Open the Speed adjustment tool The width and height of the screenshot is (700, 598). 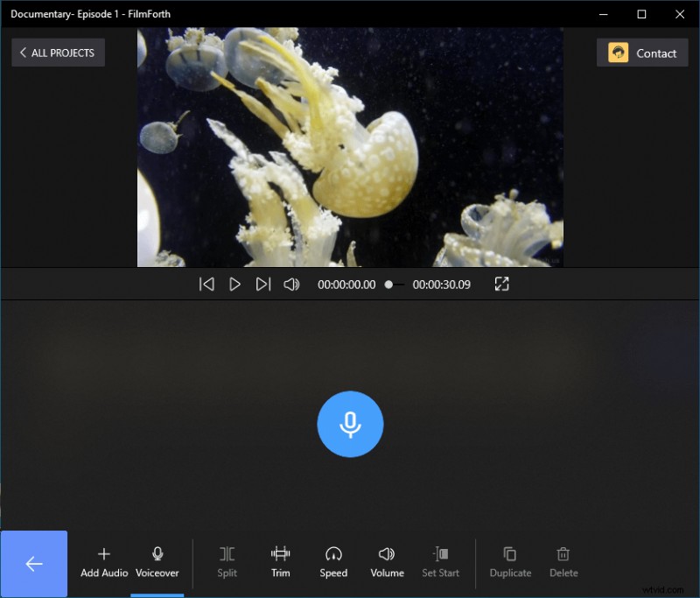333,562
